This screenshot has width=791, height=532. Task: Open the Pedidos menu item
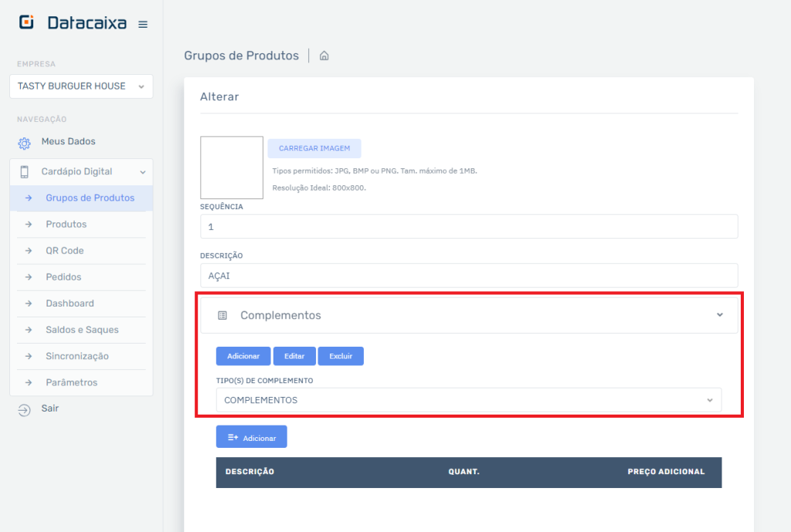point(63,277)
